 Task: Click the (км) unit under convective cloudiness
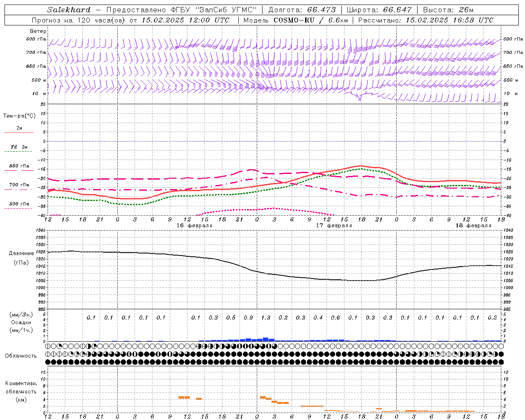pos(21,399)
